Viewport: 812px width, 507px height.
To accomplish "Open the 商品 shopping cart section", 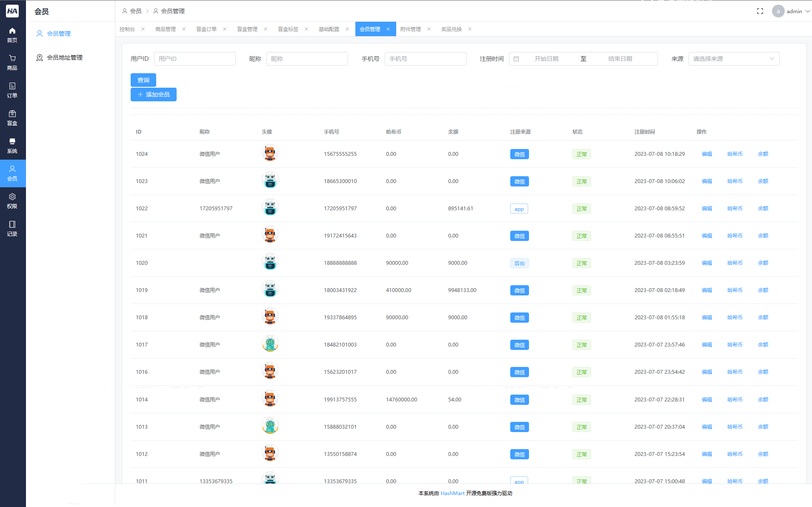I will pos(12,63).
